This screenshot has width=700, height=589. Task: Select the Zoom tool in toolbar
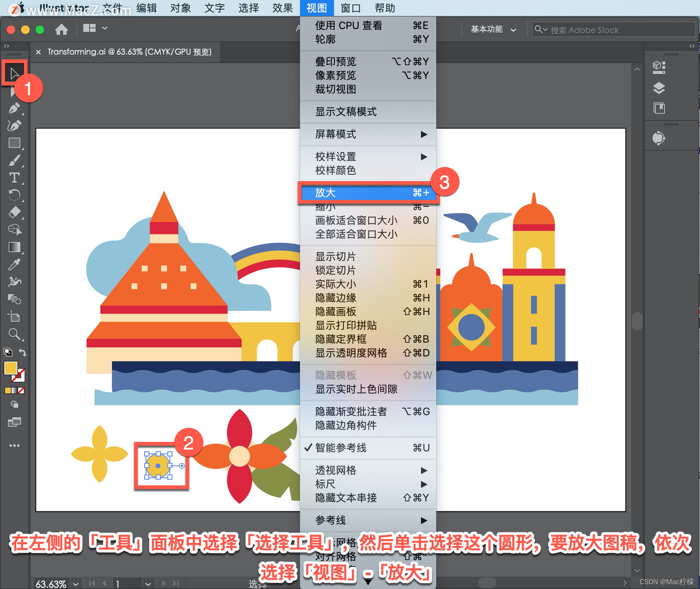point(14,333)
